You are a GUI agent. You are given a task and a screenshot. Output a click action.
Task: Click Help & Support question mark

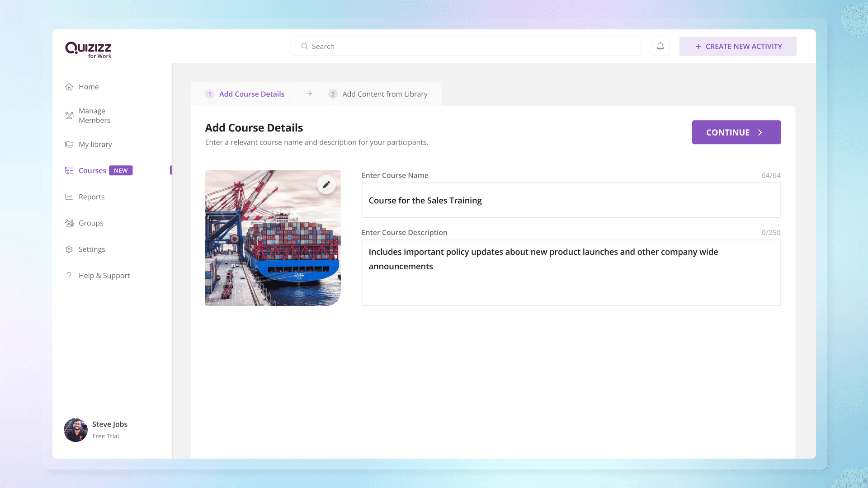click(x=69, y=276)
